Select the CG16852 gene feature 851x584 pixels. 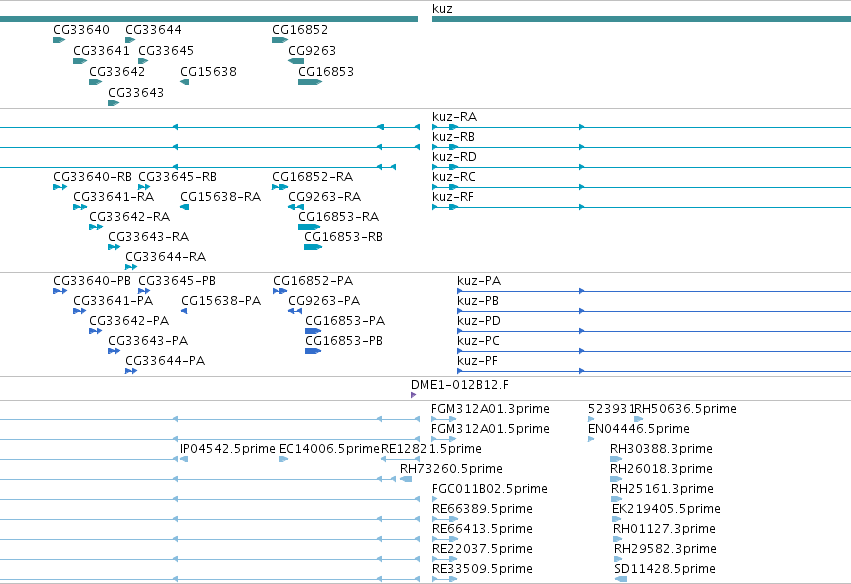point(280,40)
